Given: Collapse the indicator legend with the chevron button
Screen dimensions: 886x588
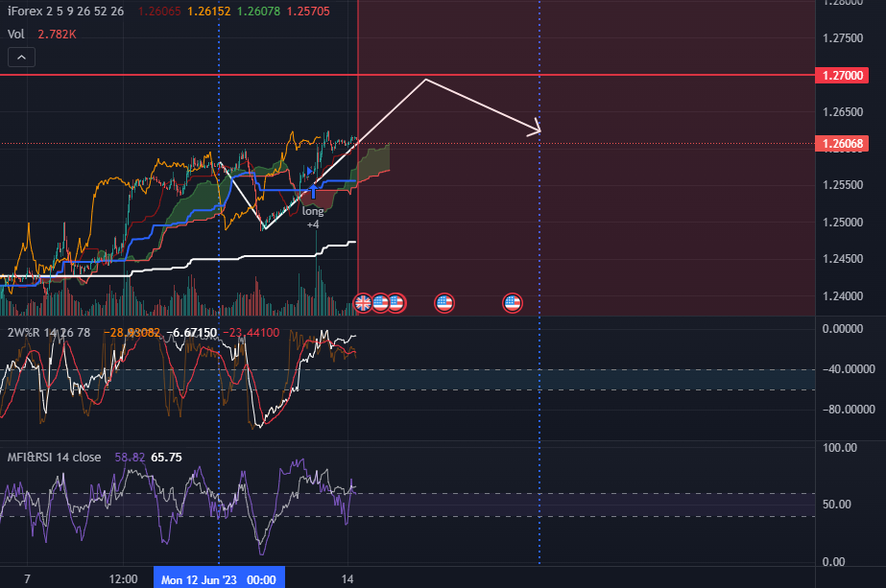Looking at the screenshot, I should pyautogui.click(x=21, y=57).
